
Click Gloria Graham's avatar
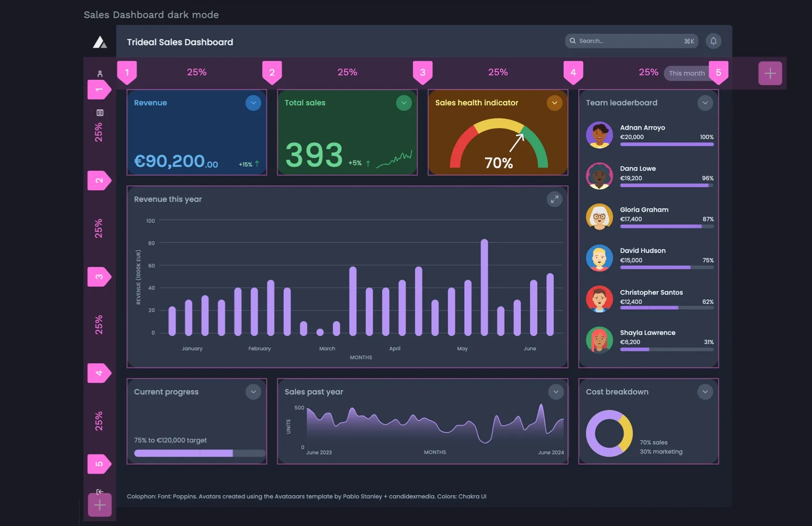point(599,217)
